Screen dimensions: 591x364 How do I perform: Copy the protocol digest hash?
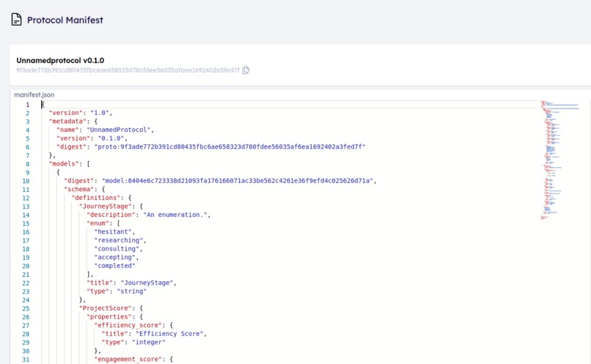tap(246, 70)
